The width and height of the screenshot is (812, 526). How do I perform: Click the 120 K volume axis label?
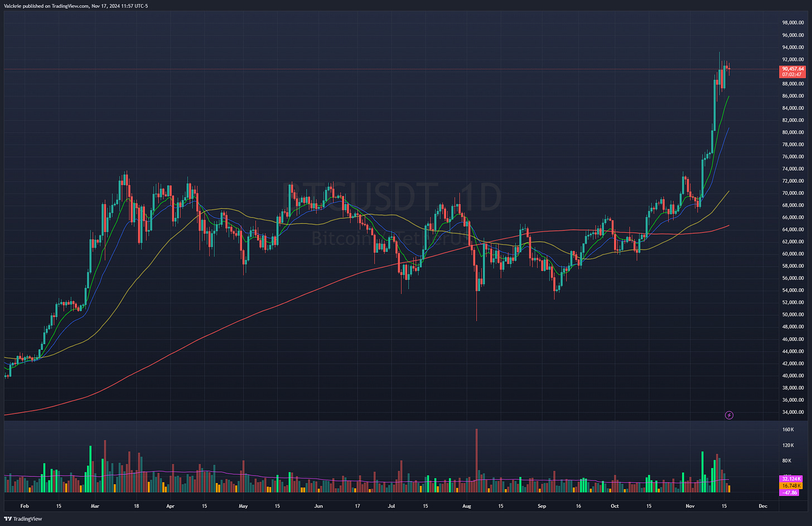(x=788, y=445)
